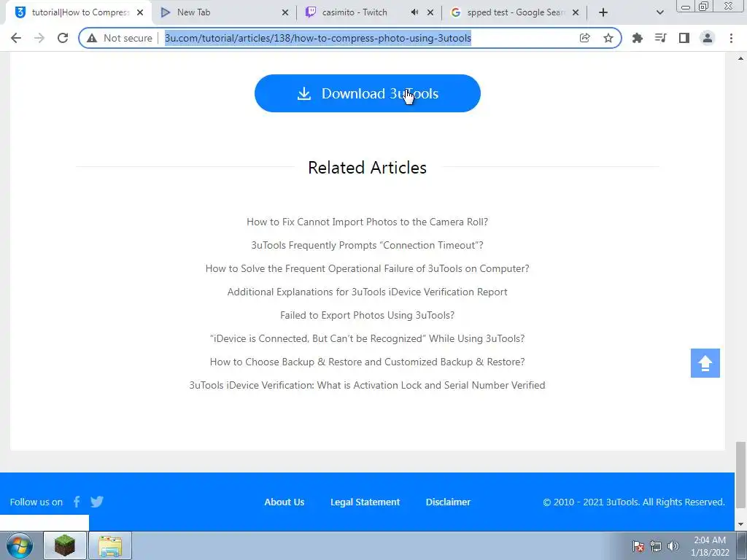The image size is (747, 560).
Task: Open the Action Center flag icon
Action: (638, 546)
